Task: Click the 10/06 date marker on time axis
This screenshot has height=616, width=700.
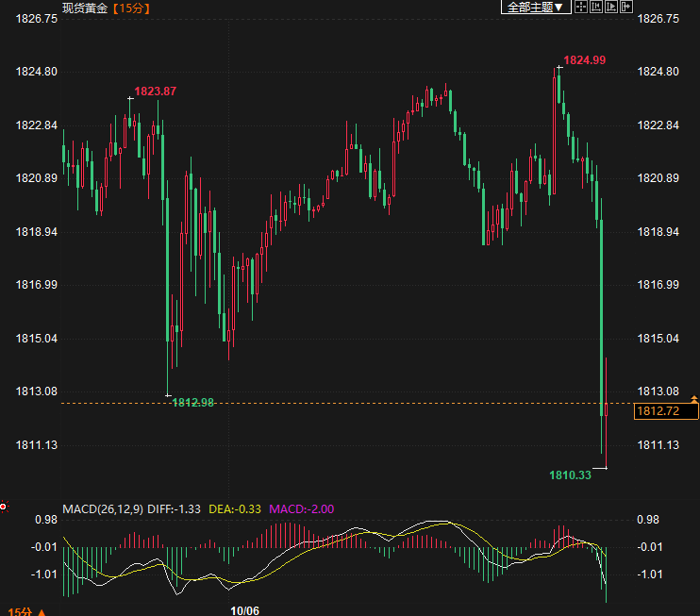Action: tap(244, 610)
